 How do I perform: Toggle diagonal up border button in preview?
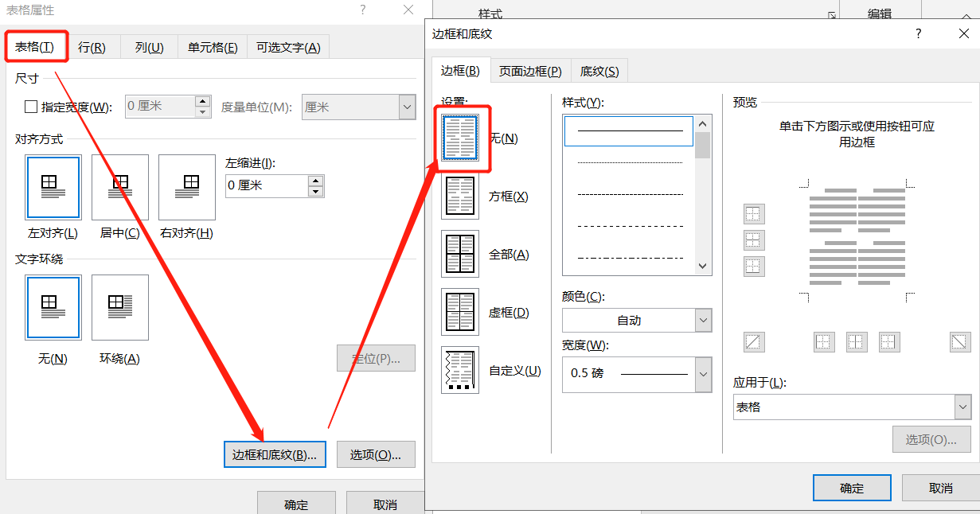pyautogui.click(x=754, y=342)
